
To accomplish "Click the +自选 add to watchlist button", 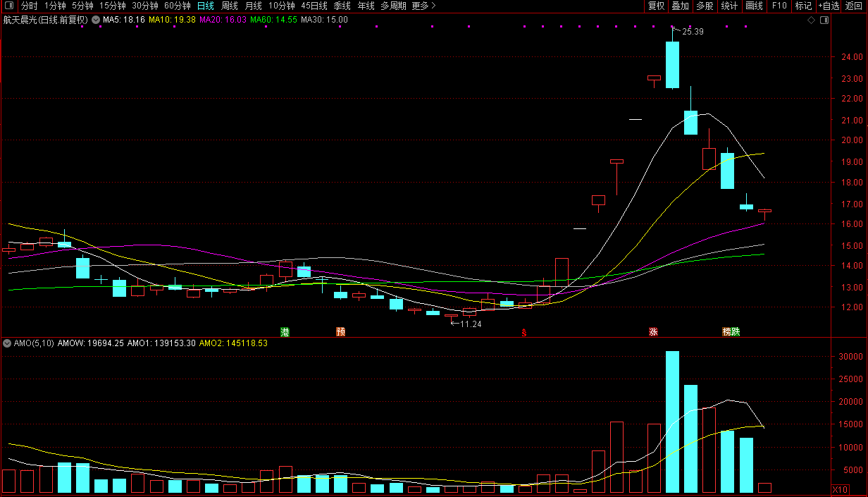I will pyautogui.click(x=829, y=6).
